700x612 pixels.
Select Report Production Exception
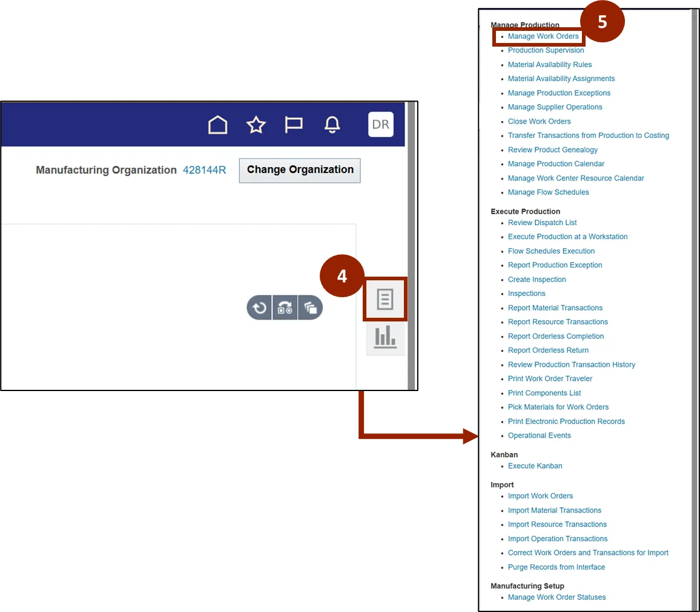[x=555, y=265]
